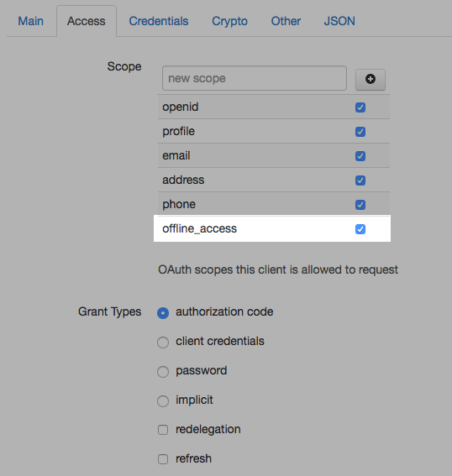Select the implicit grant type

click(163, 401)
